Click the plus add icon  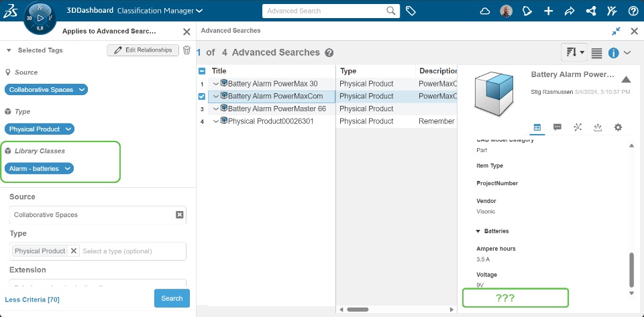point(548,11)
